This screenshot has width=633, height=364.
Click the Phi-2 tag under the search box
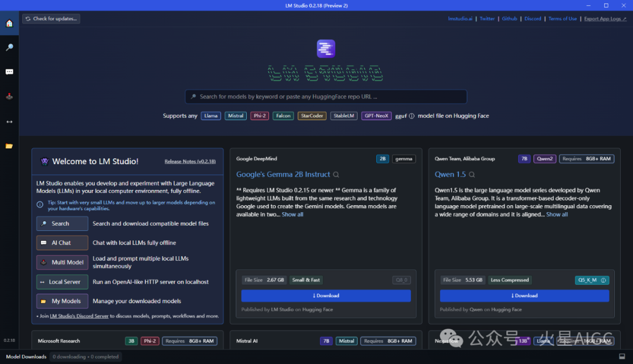[260, 116]
